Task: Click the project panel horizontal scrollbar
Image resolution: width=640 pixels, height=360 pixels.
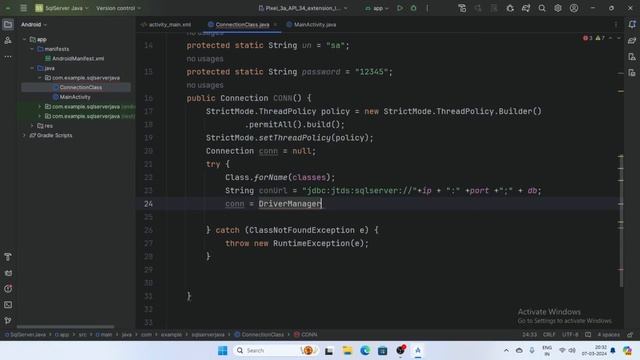Action: [x=65, y=327]
